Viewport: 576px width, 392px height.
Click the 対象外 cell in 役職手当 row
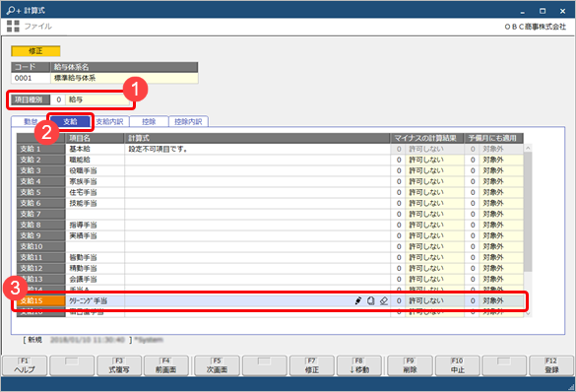tap(501, 170)
